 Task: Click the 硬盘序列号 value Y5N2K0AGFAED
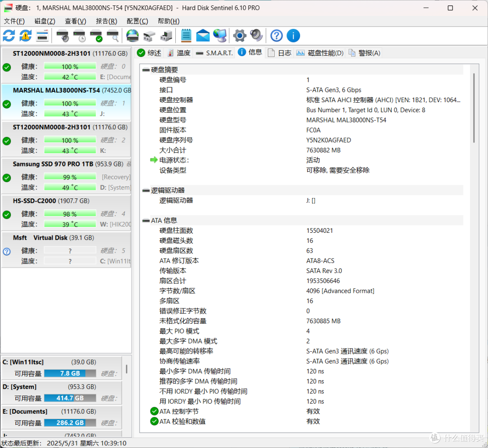[x=328, y=140]
